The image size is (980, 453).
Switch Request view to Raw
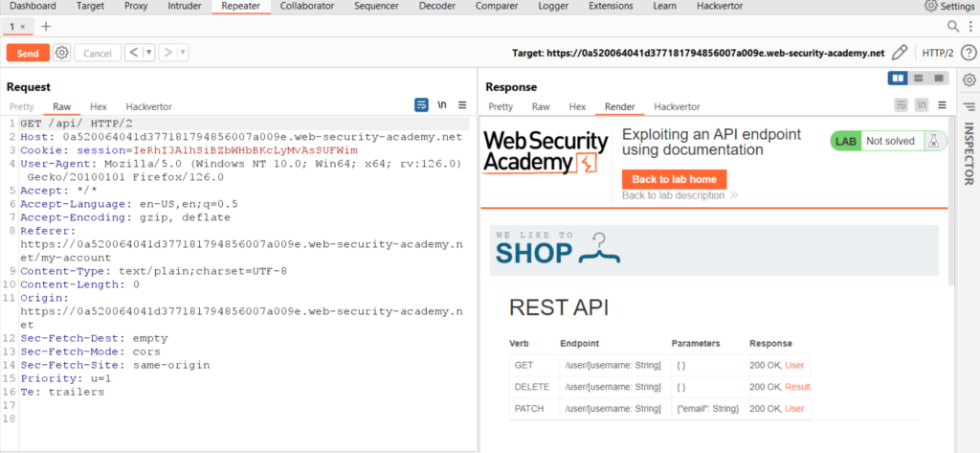pyautogui.click(x=62, y=107)
